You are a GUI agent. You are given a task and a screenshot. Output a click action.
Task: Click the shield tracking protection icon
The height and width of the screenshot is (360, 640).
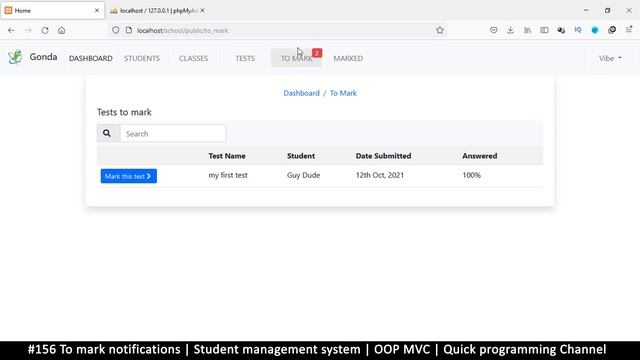(x=116, y=30)
